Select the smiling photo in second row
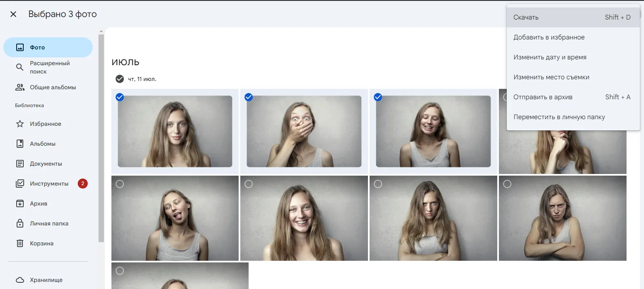Image resolution: width=644 pixels, height=289 pixels. (249, 184)
